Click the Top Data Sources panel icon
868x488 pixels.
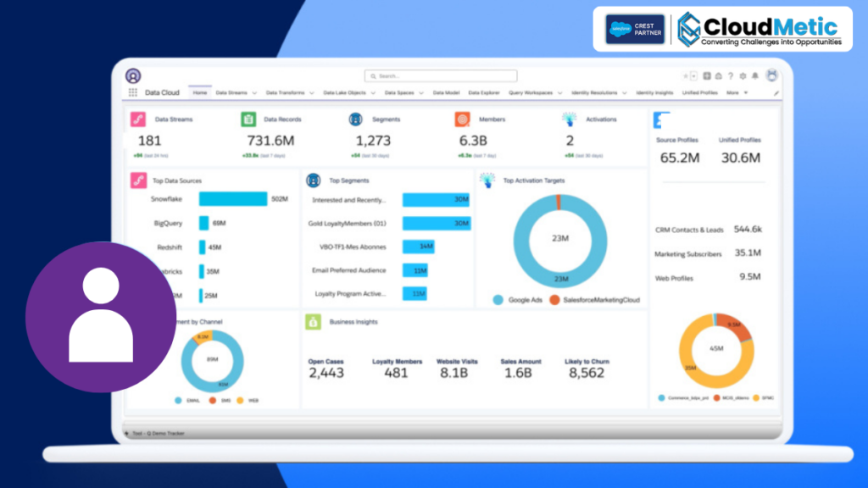click(138, 180)
